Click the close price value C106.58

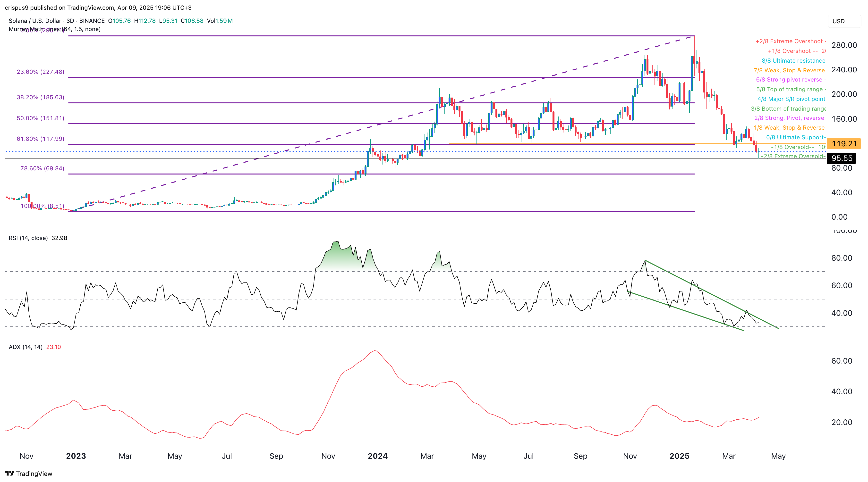click(192, 21)
